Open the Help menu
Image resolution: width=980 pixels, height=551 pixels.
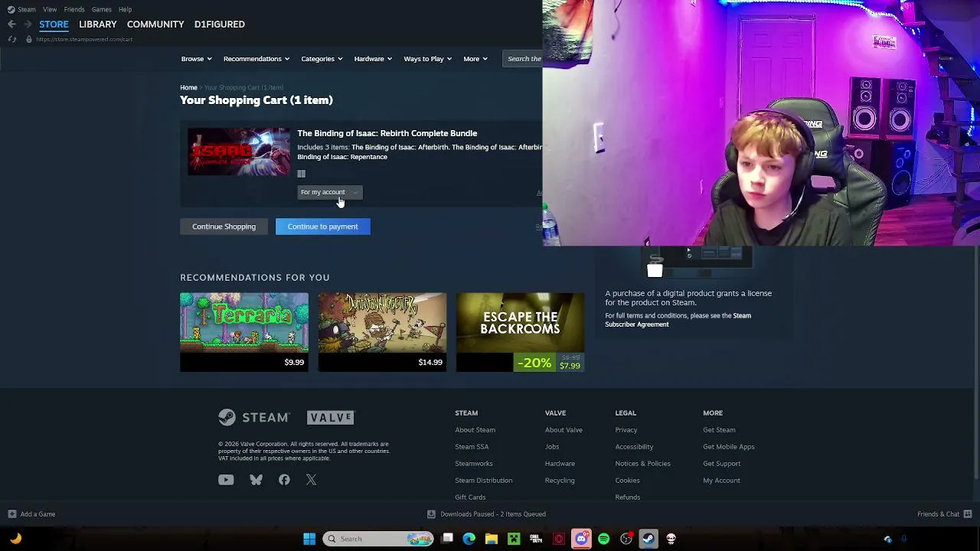click(x=126, y=9)
